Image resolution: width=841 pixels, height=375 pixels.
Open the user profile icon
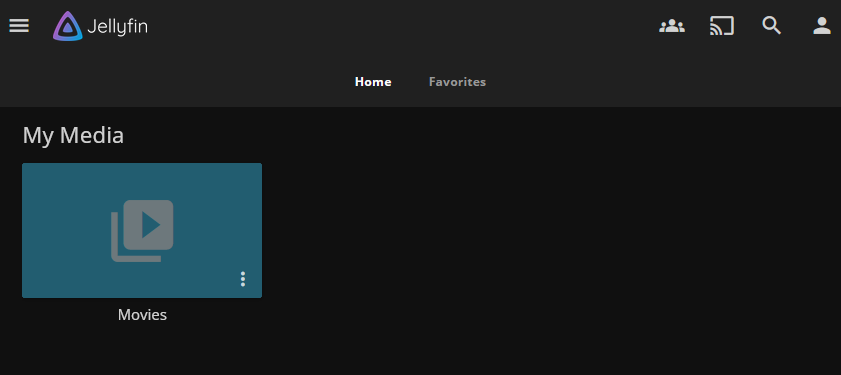coord(821,26)
